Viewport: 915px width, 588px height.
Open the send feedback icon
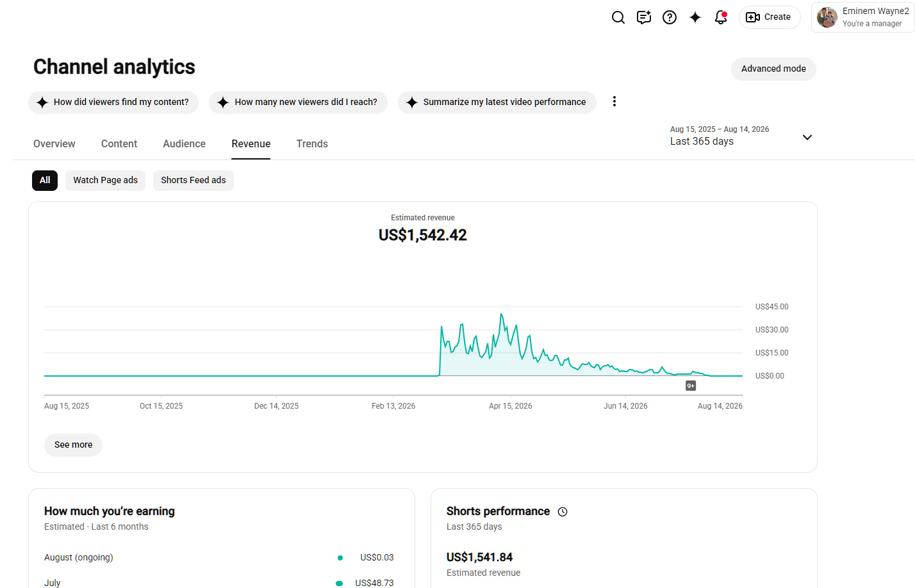[x=644, y=17]
